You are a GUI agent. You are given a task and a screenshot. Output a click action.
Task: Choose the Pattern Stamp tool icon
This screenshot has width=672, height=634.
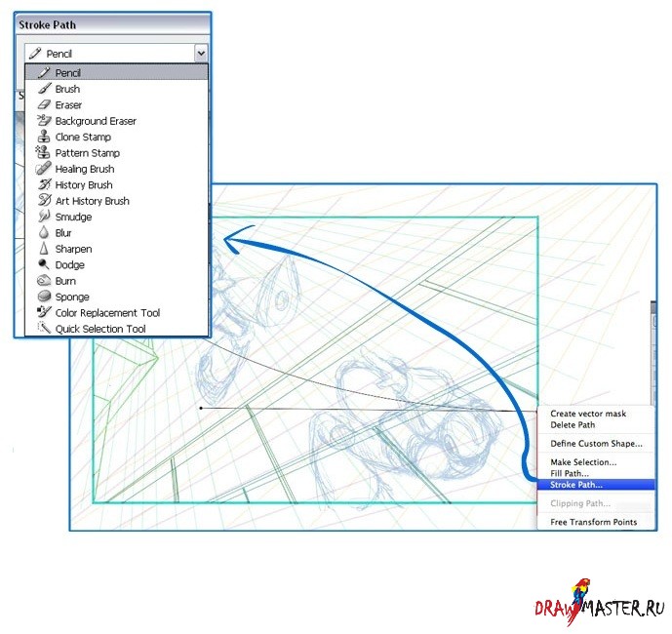43,153
